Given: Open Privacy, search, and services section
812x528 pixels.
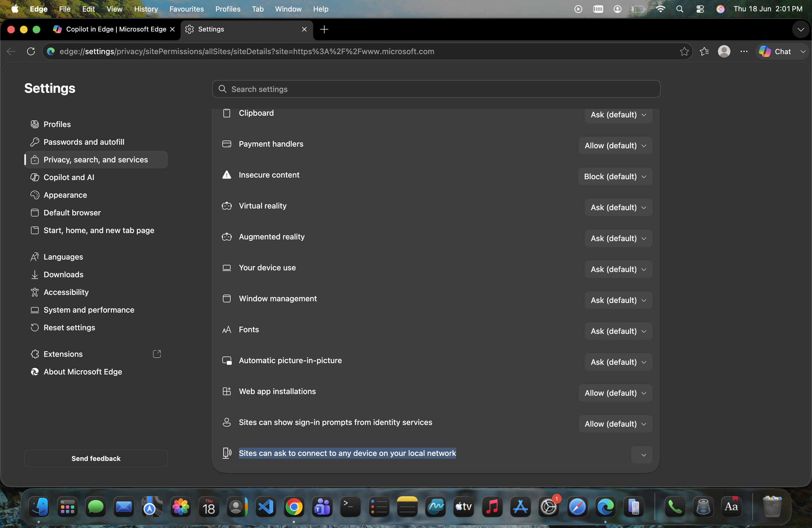Looking at the screenshot, I should pyautogui.click(x=96, y=160).
